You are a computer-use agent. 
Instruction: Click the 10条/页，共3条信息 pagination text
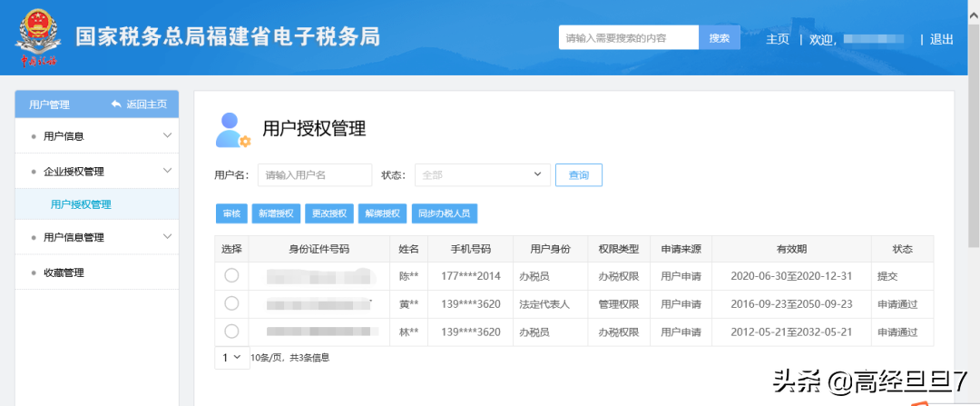(290, 358)
